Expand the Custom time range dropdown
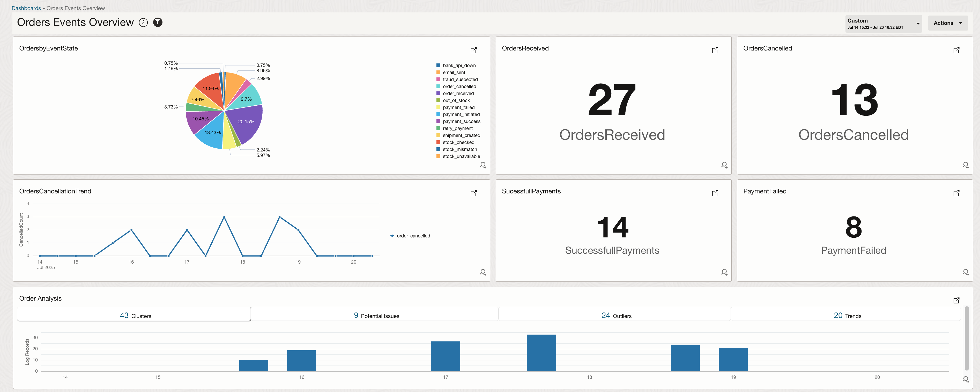 pyautogui.click(x=883, y=24)
